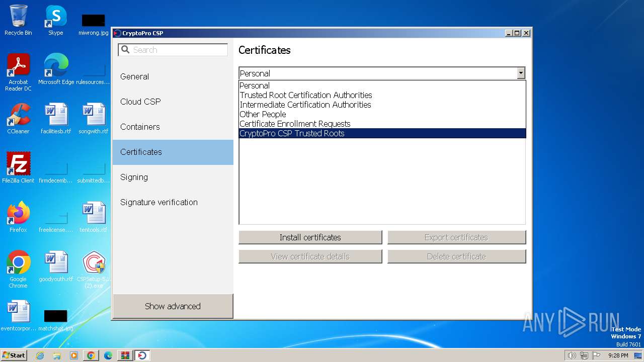This screenshot has height=362, width=644.
Task: Open CCleaner desktop shortcut
Action: click(x=18, y=119)
